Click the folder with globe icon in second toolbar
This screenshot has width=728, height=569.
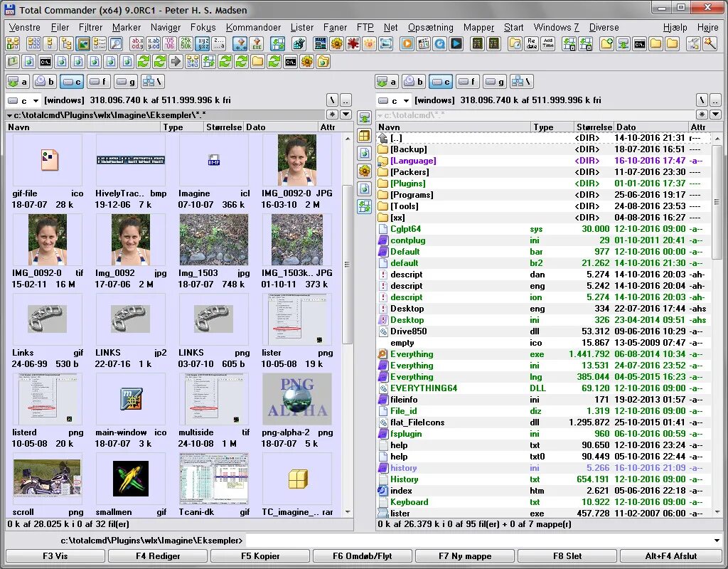click(323, 61)
